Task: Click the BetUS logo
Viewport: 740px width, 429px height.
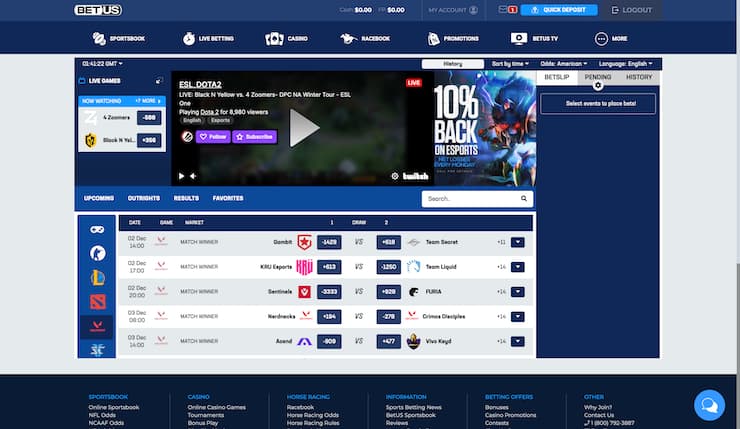Action: pos(98,10)
